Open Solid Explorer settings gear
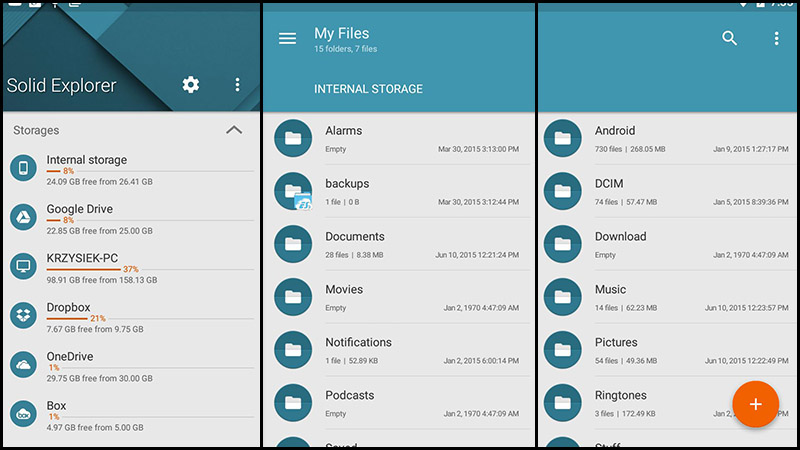 (x=191, y=85)
